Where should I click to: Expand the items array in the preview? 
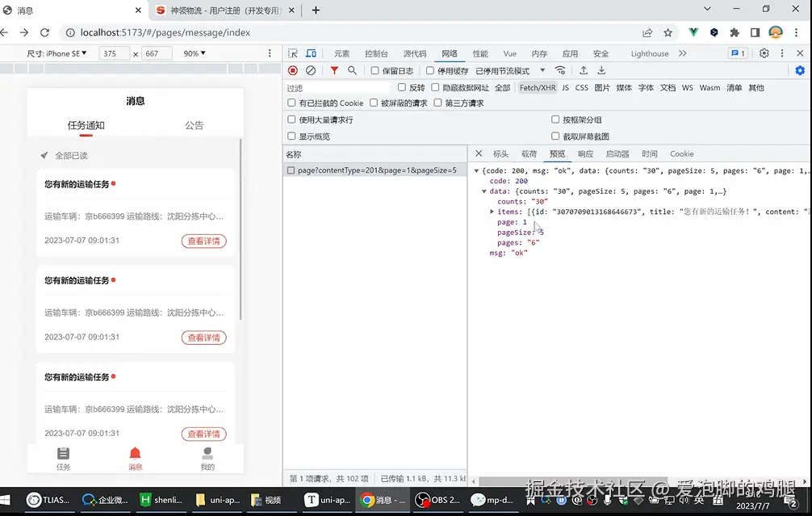tap(492, 212)
